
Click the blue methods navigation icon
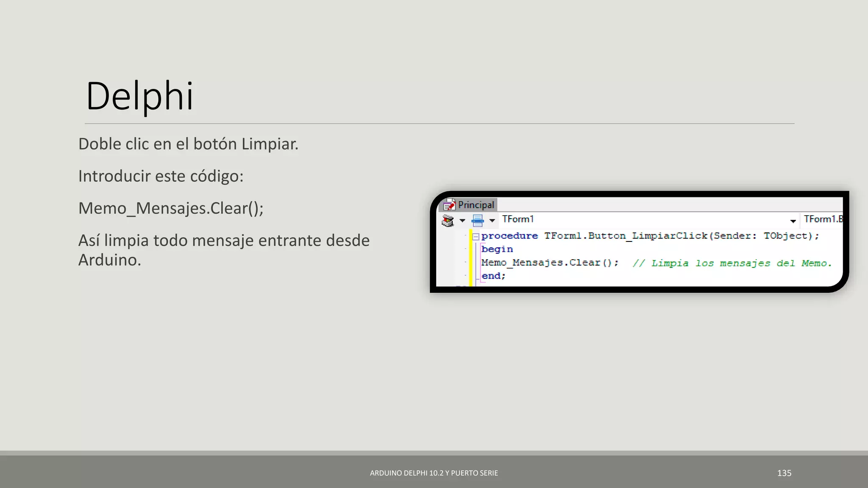pyautogui.click(x=478, y=220)
